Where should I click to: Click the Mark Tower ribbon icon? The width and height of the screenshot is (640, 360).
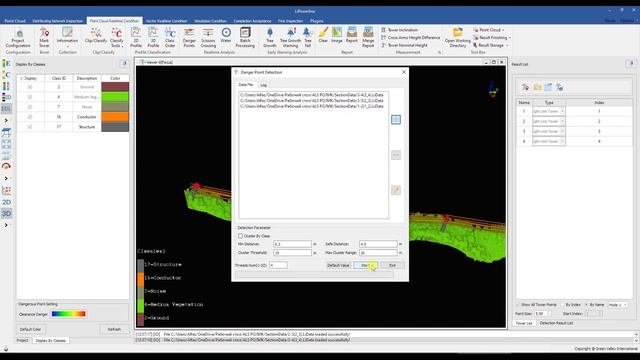tap(44, 38)
